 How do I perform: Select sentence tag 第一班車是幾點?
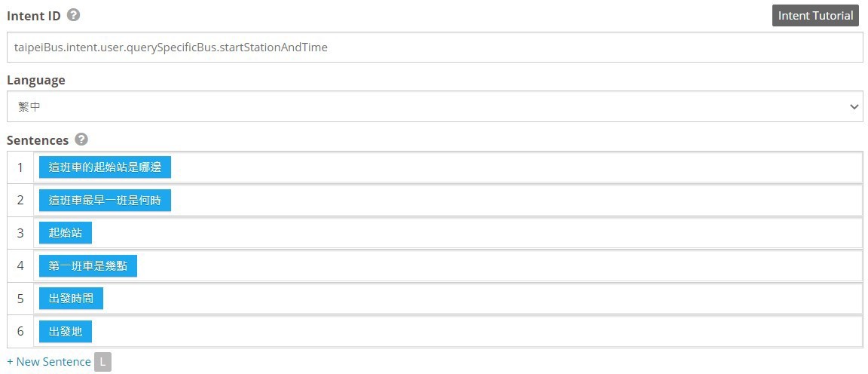coord(88,266)
